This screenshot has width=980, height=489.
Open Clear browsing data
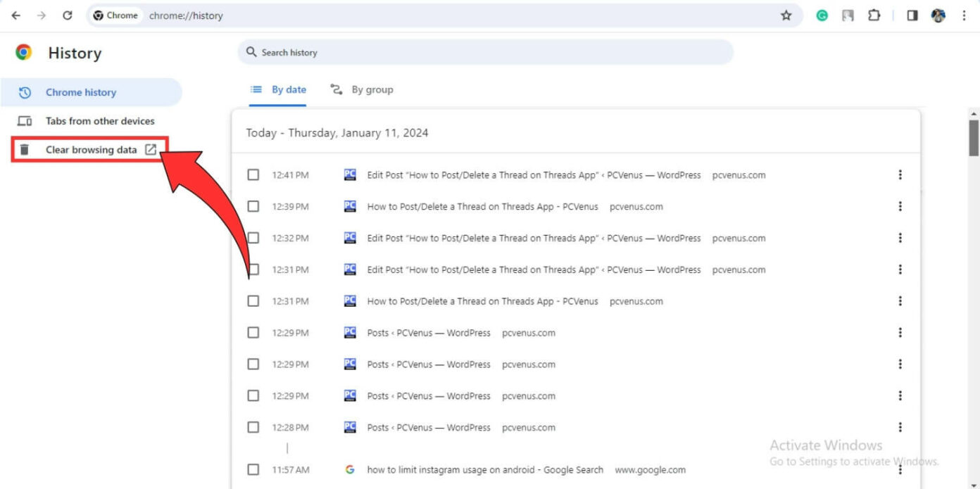[91, 150]
